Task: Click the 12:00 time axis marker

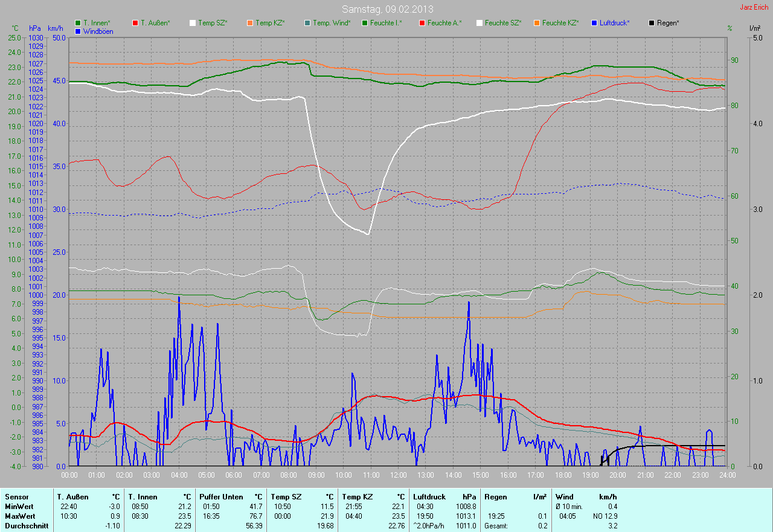Action: point(398,475)
